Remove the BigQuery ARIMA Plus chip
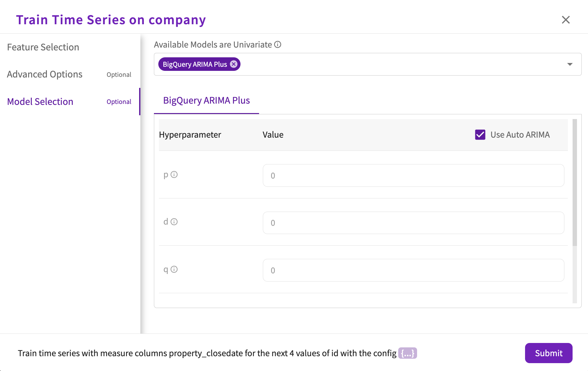Viewport: 588px width, 371px height. pos(234,64)
